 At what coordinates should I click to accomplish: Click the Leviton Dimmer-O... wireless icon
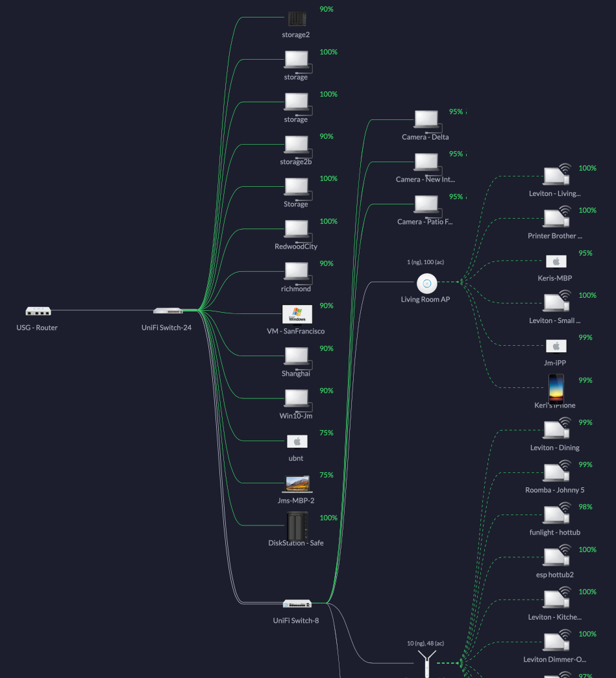point(558,640)
